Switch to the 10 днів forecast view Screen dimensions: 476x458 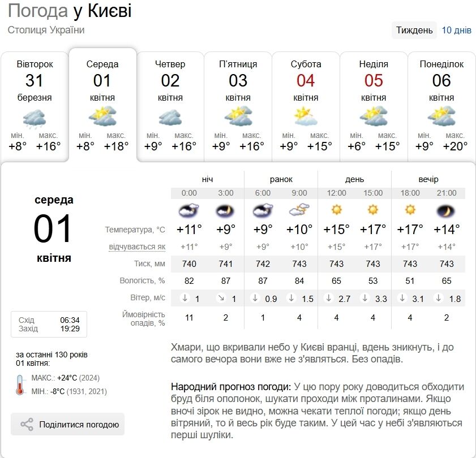pyautogui.click(x=456, y=30)
